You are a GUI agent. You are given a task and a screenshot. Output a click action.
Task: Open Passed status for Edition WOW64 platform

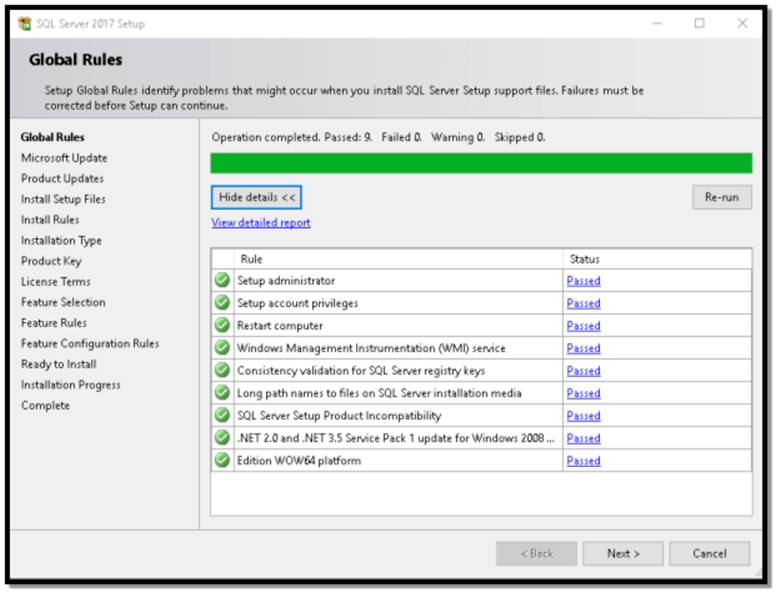coord(584,461)
